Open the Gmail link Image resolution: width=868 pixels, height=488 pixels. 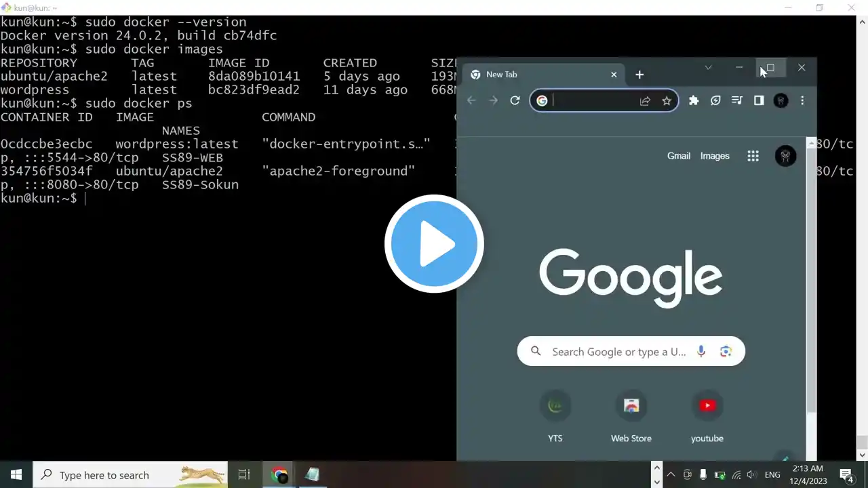pos(679,156)
